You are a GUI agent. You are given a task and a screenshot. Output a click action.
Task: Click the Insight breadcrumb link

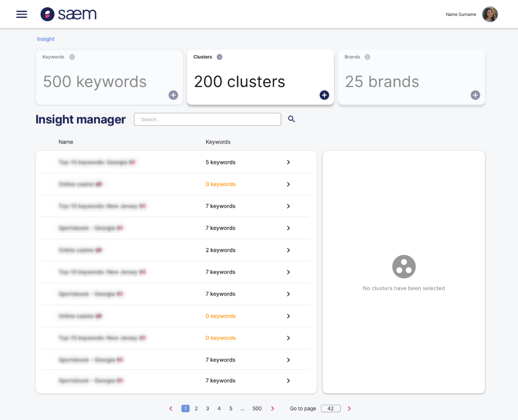[46, 39]
